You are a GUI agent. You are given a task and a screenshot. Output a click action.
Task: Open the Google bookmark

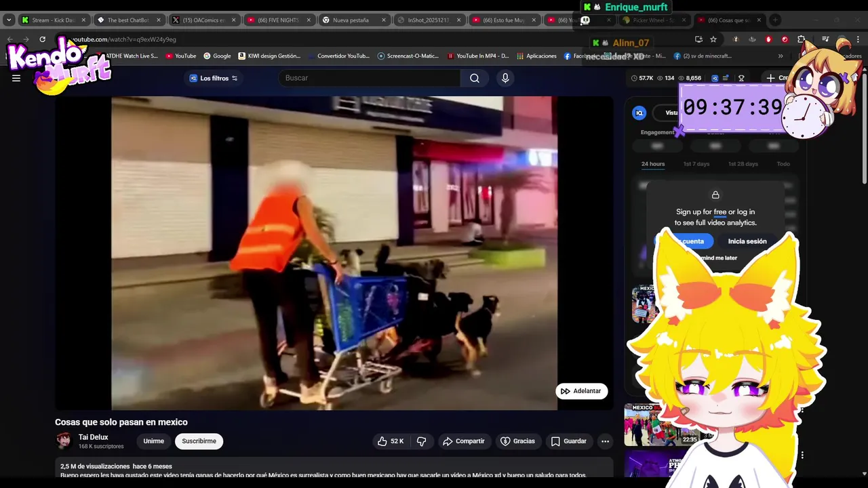[x=218, y=56]
